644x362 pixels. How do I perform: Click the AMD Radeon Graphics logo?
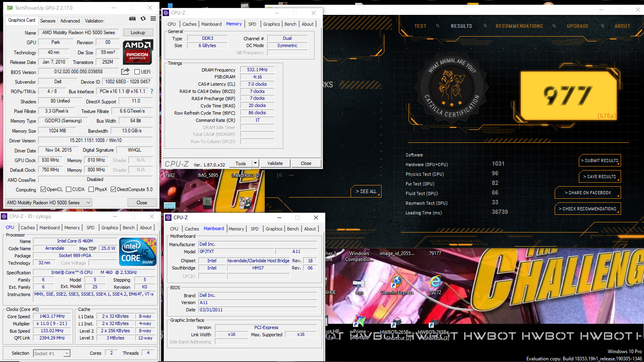[x=138, y=52]
